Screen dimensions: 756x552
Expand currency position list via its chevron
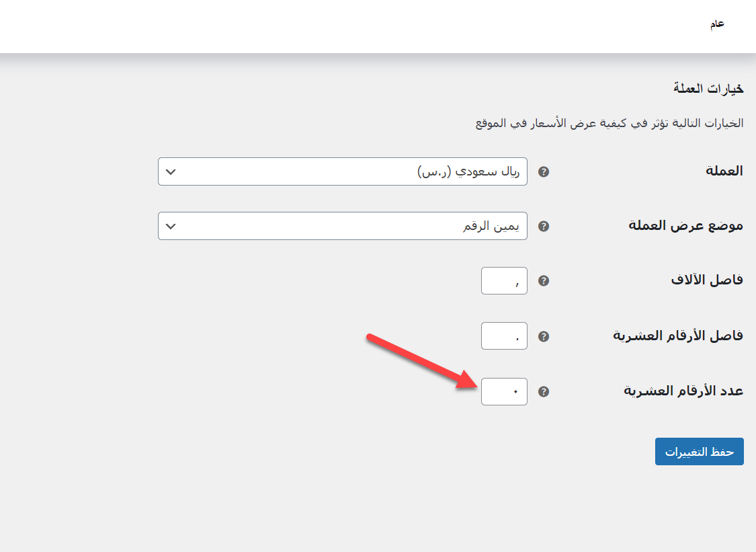pos(171,226)
